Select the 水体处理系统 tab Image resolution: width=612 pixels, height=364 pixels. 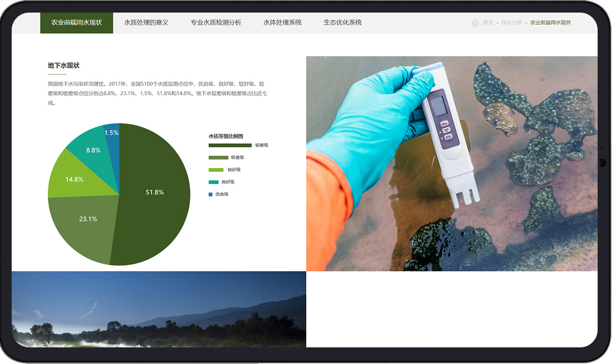pyautogui.click(x=282, y=22)
